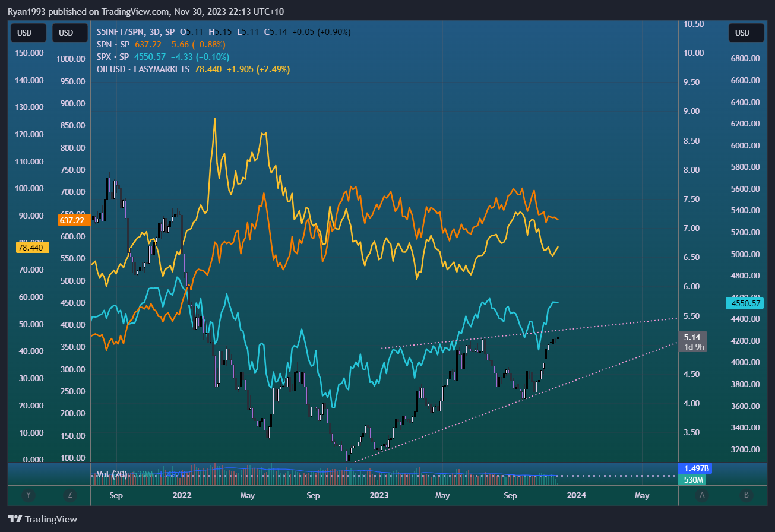
Task: Select the SPN · SP legend entry
Action: pyautogui.click(x=113, y=45)
